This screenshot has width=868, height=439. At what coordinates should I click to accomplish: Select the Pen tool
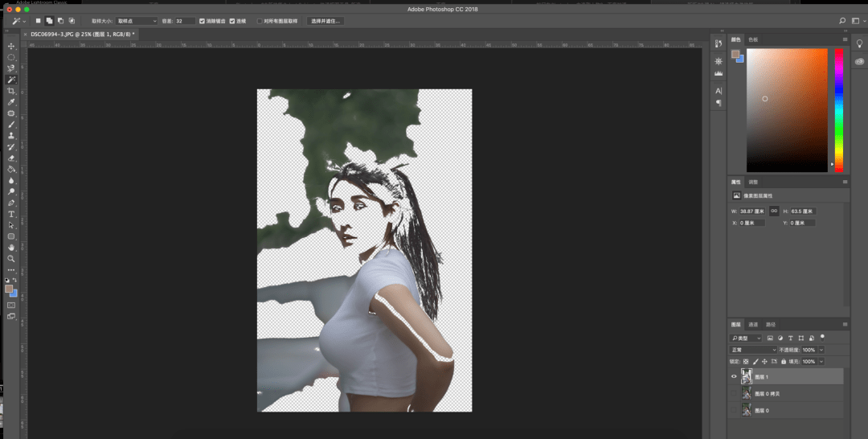coord(11,203)
